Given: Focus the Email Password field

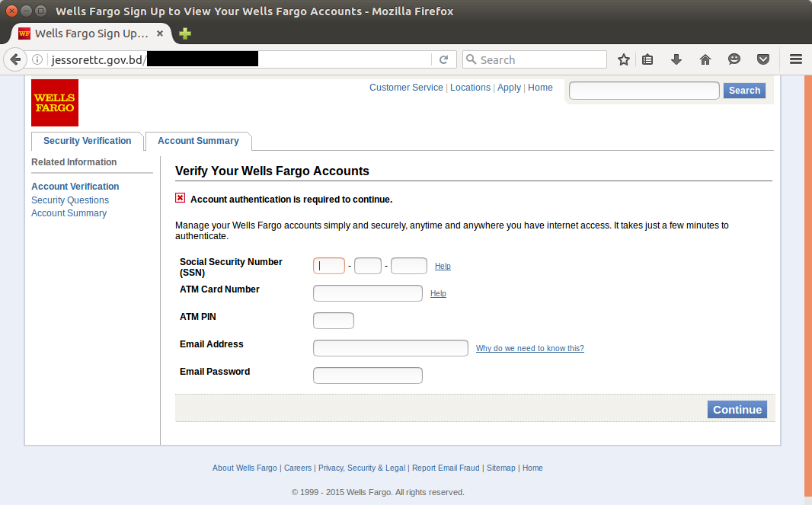Looking at the screenshot, I should (x=368, y=376).
